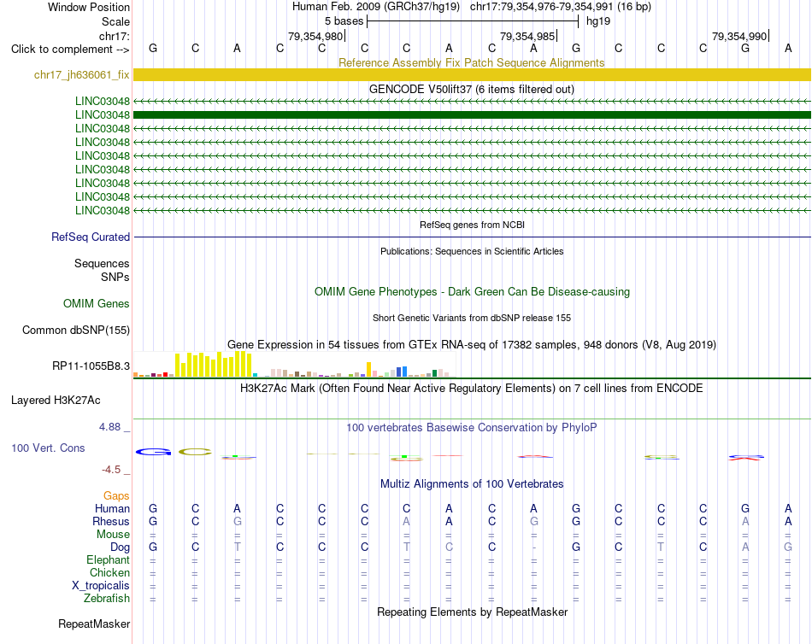The height and width of the screenshot is (644, 812).
Task: Open Common dbSNP(155) track label
Action: tap(75, 330)
